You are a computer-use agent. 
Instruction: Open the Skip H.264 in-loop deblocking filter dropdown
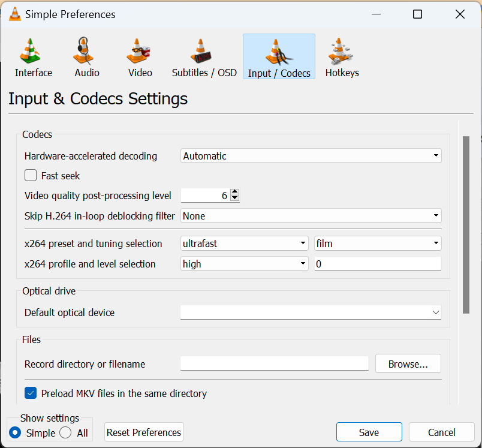click(311, 215)
